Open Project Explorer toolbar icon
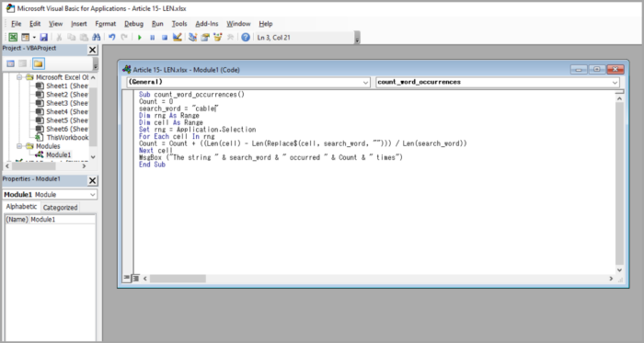The width and height of the screenshot is (644, 343). (x=192, y=38)
